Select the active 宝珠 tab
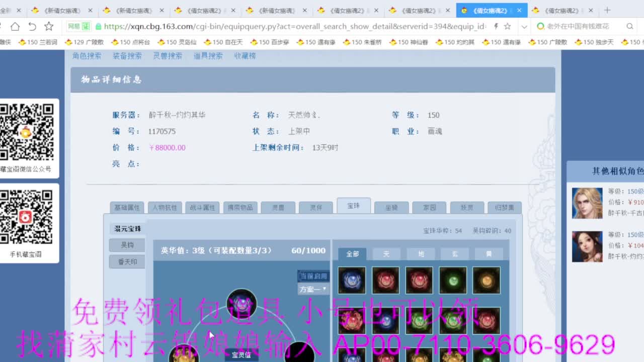Viewport: 644px width, 362px height. tap(354, 206)
